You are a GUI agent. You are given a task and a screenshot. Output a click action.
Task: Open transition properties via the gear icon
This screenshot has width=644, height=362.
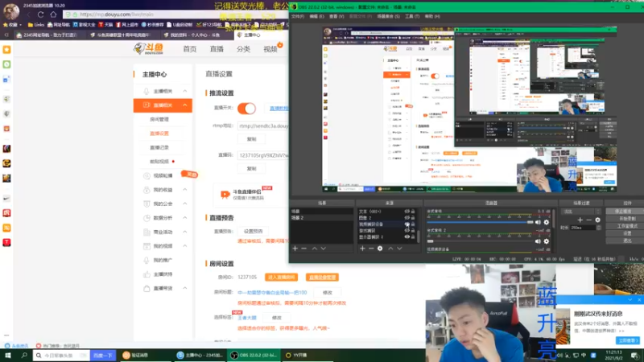[x=597, y=220]
